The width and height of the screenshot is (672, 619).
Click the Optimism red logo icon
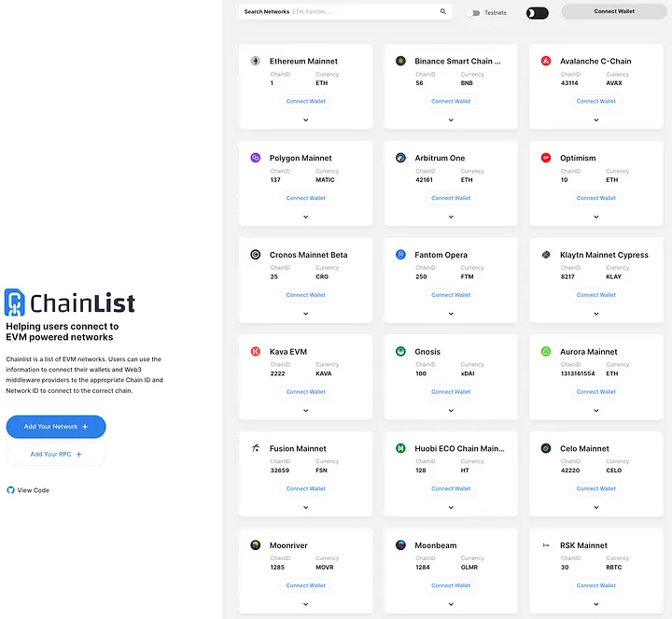pos(546,158)
